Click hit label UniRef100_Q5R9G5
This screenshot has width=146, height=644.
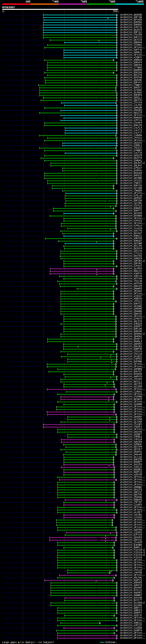[131, 583]
